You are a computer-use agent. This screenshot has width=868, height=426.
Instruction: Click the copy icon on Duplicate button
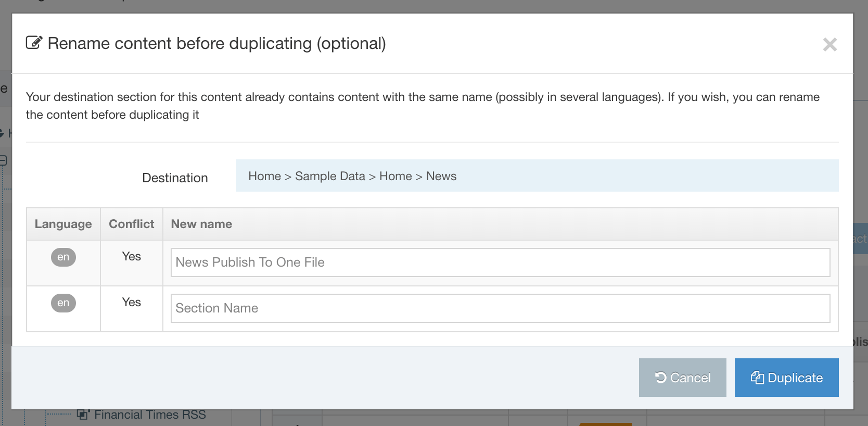click(757, 378)
